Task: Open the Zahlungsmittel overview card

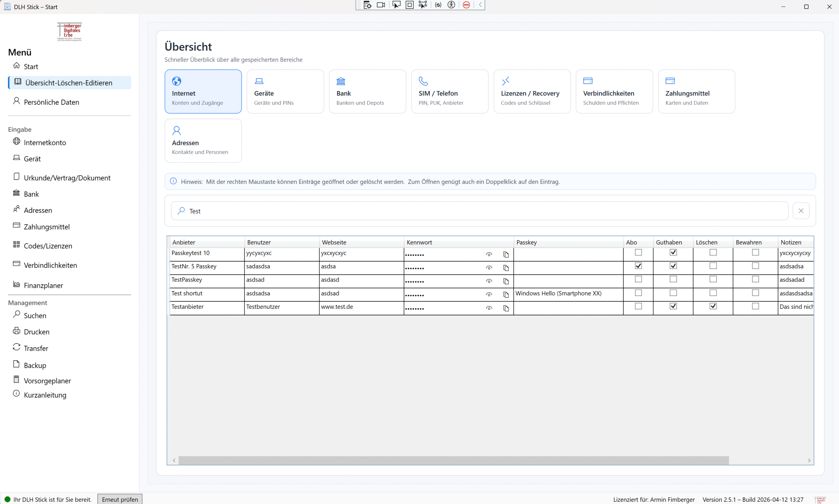Action: tap(696, 91)
